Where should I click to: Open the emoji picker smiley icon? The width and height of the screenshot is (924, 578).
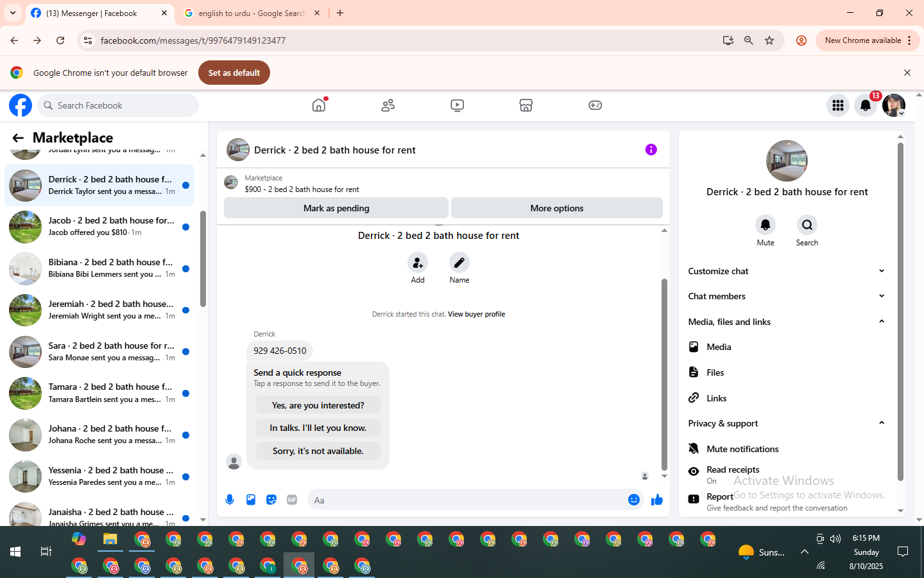pos(634,500)
